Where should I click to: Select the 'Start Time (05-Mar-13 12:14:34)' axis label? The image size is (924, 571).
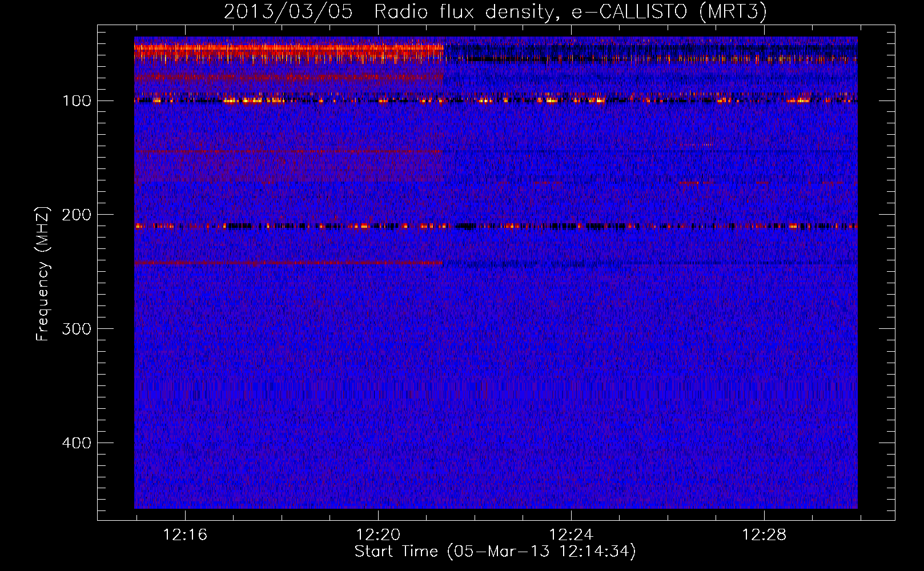point(495,552)
